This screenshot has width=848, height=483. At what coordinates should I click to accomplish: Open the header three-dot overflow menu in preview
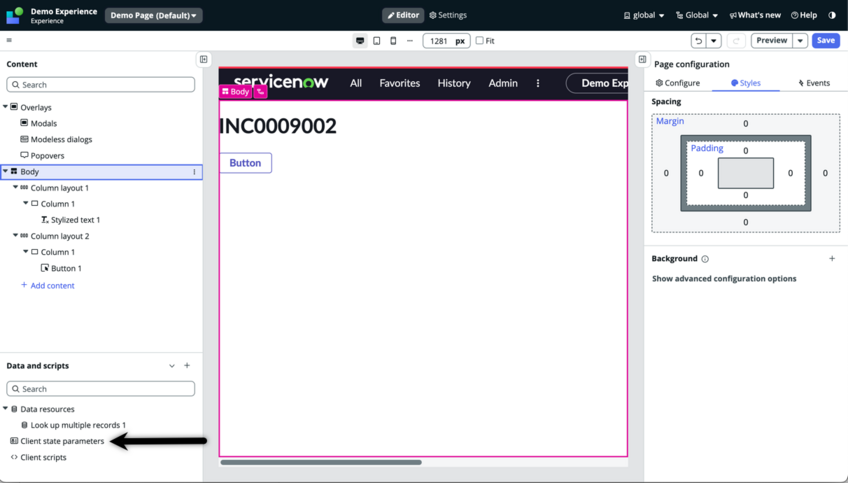[538, 83]
